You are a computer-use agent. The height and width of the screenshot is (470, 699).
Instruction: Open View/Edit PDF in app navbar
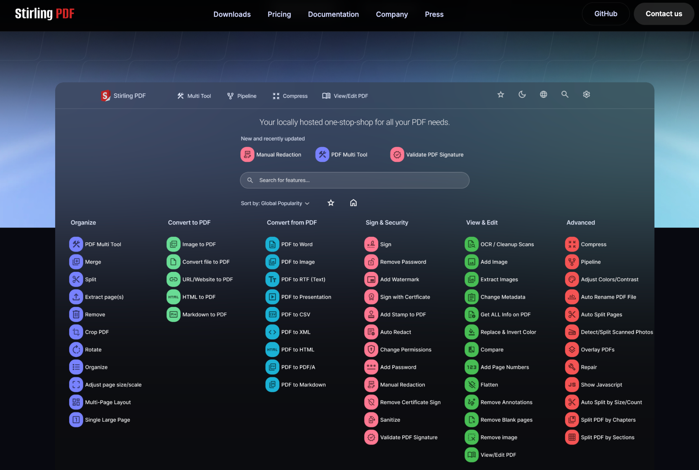[x=345, y=96]
